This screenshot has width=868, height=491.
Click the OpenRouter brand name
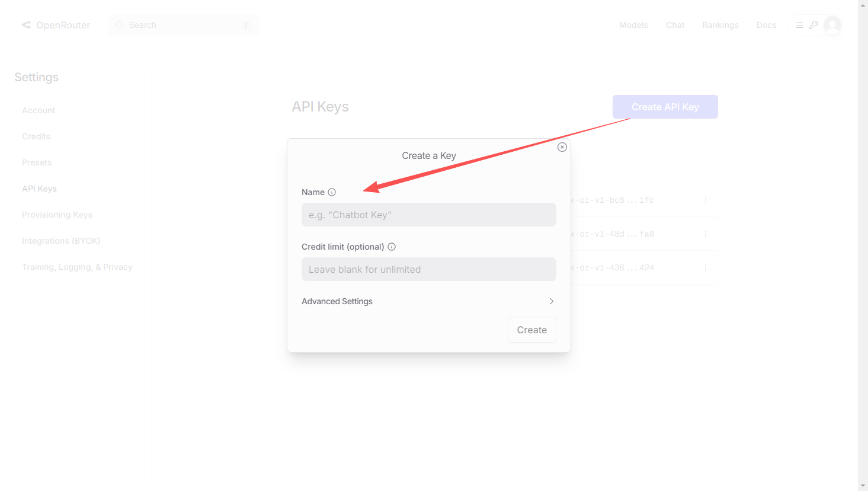pos(63,25)
